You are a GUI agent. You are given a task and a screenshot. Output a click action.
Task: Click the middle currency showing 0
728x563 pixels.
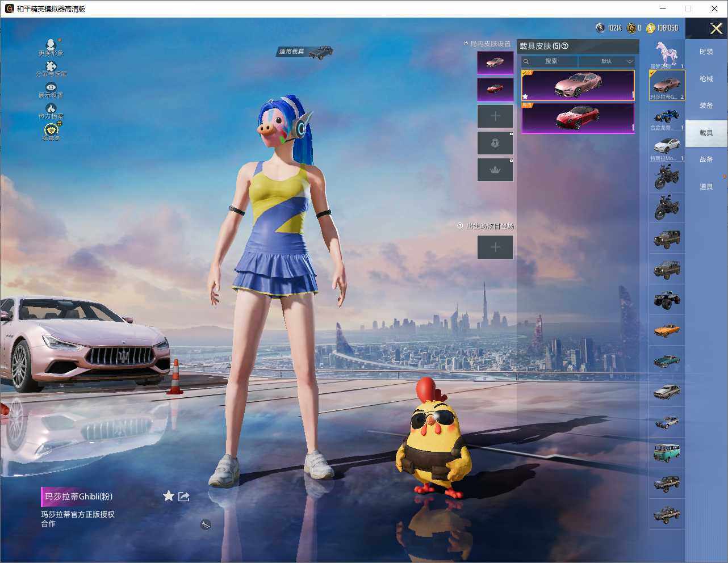click(634, 28)
